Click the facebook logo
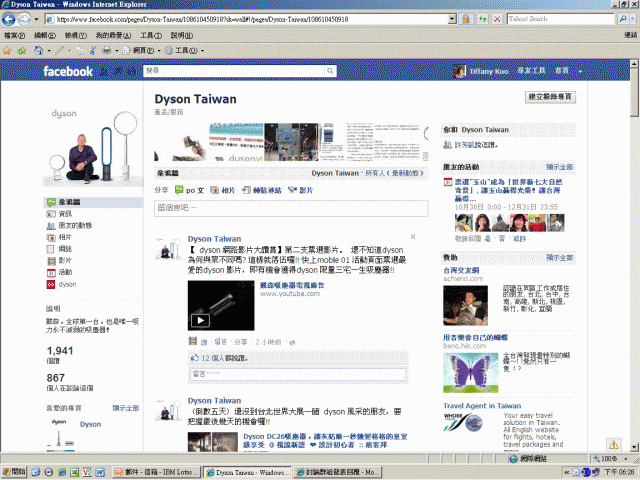The height and width of the screenshot is (480, 640). 68,71
